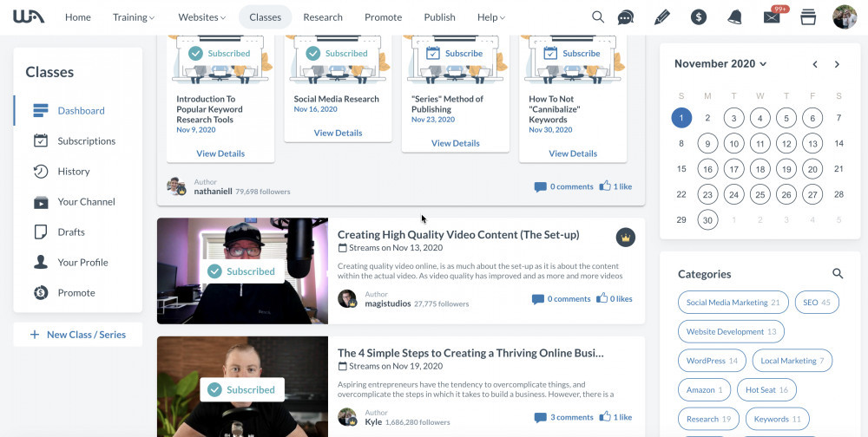Screen dimensions: 868x437
Task: Open View Details for How To Not Cannibalize Keywords
Action: pyautogui.click(x=573, y=153)
